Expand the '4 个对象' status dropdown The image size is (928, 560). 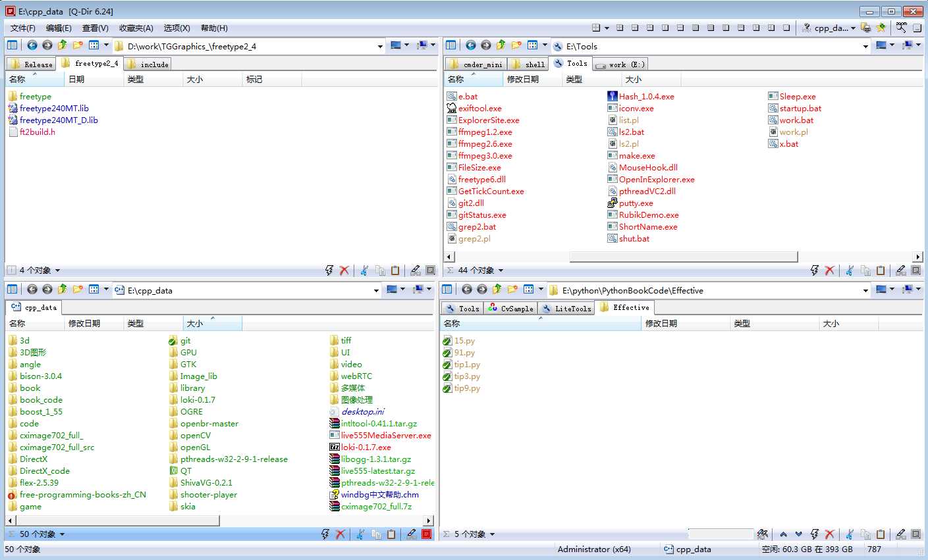coord(57,270)
